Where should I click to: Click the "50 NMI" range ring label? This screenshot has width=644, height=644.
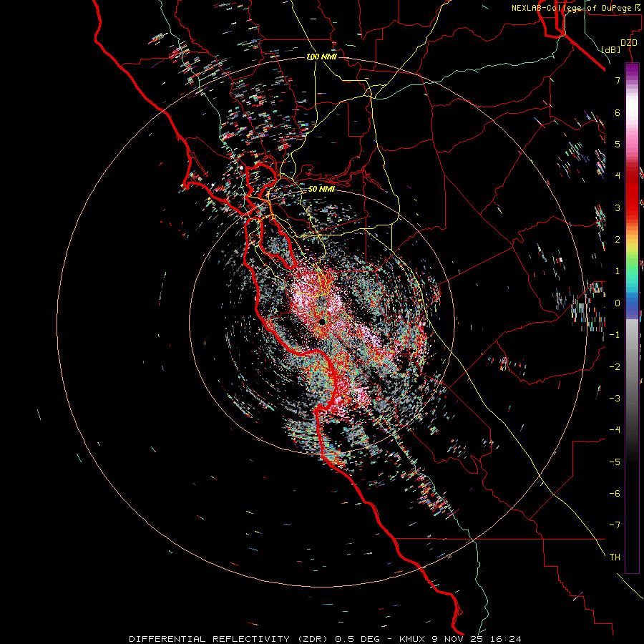click(x=321, y=189)
